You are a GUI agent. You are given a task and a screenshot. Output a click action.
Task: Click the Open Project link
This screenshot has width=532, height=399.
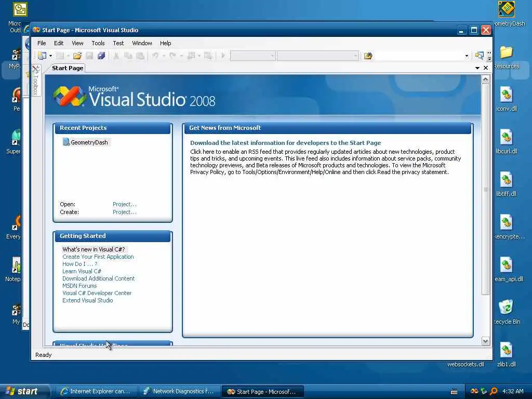(x=125, y=204)
